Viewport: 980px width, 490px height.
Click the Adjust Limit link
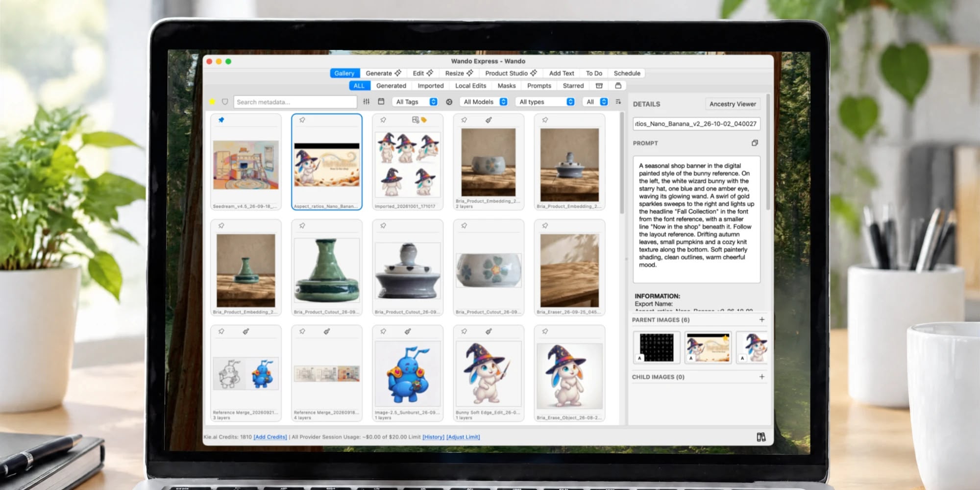pos(463,437)
